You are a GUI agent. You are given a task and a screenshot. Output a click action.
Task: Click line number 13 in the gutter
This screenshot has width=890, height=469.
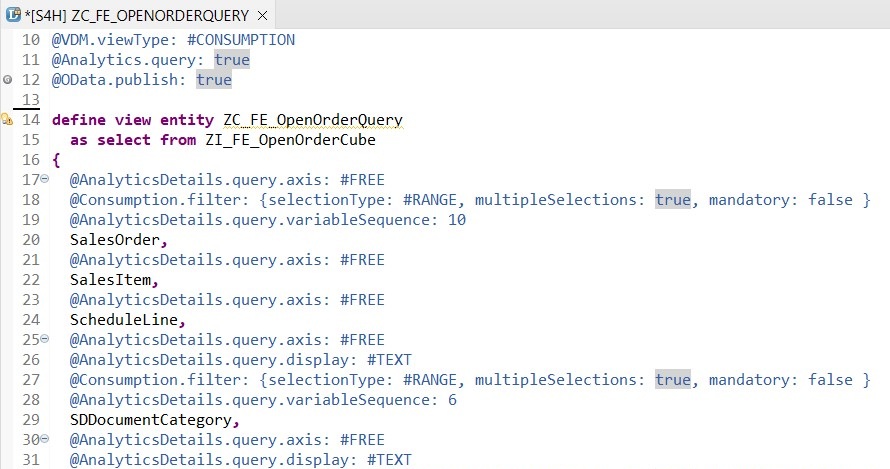(30, 100)
